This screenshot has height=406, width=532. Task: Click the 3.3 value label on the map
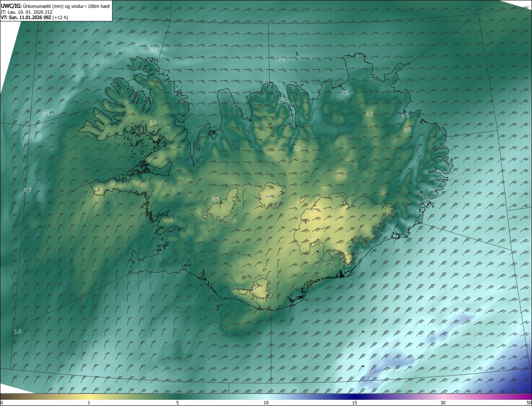[369, 114]
